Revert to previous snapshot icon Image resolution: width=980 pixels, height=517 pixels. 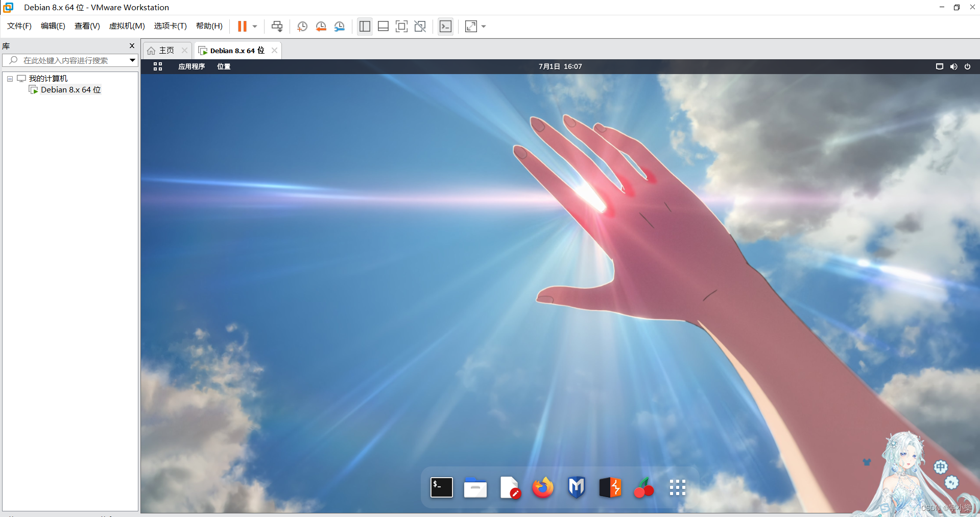click(x=321, y=26)
